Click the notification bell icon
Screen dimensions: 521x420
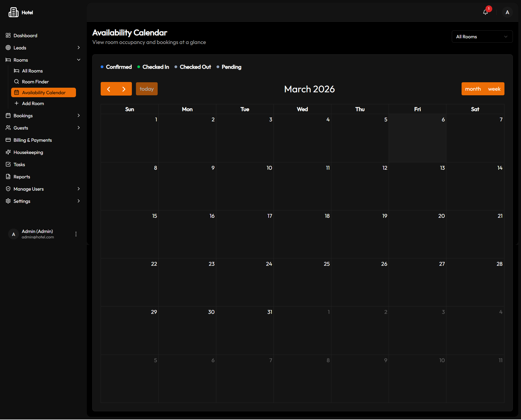tap(485, 12)
